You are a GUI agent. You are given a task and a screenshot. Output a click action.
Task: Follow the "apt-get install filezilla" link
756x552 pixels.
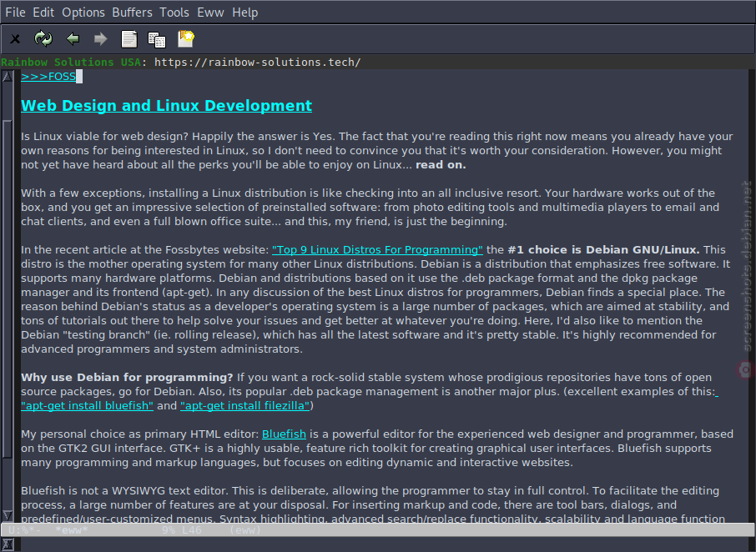[245, 405]
